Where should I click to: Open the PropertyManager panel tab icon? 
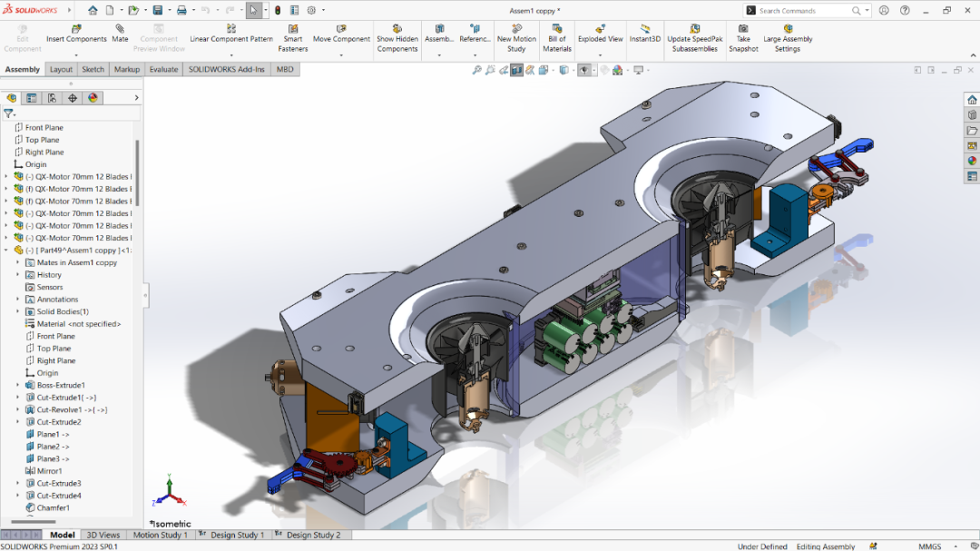[32, 98]
